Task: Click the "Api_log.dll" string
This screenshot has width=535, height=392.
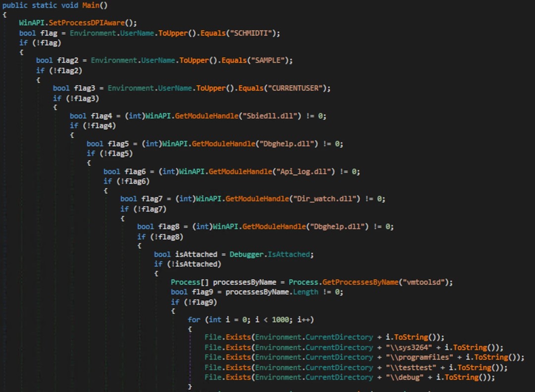Action: (303, 171)
